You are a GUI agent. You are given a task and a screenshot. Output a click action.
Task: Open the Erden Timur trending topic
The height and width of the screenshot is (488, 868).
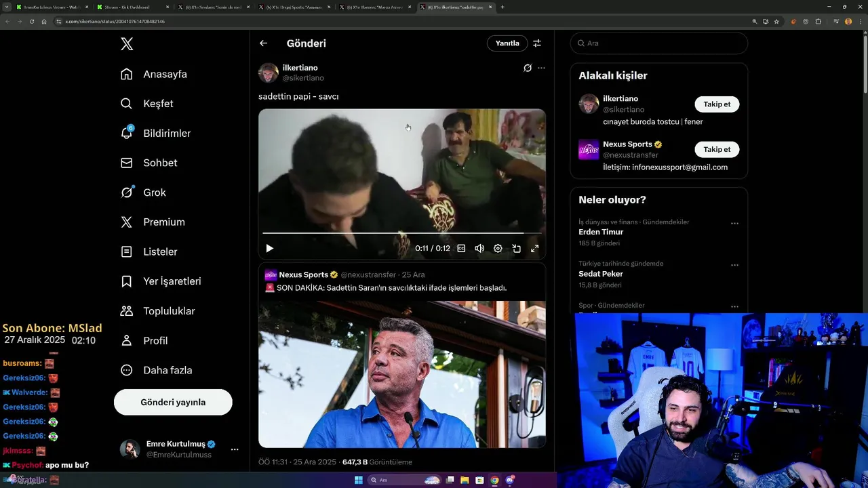point(601,232)
